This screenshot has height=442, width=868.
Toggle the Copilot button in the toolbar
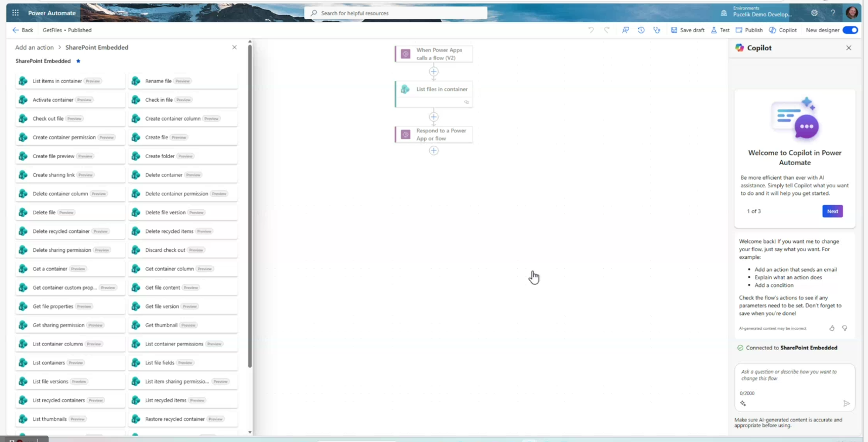point(783,30)
